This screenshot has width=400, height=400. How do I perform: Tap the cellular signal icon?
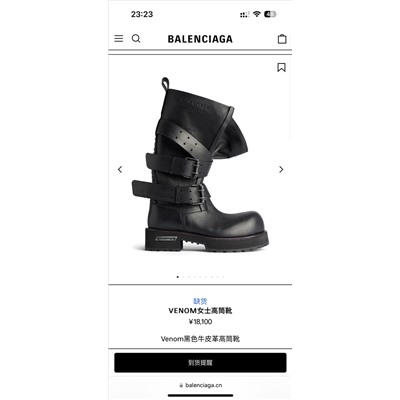point(244,14)
